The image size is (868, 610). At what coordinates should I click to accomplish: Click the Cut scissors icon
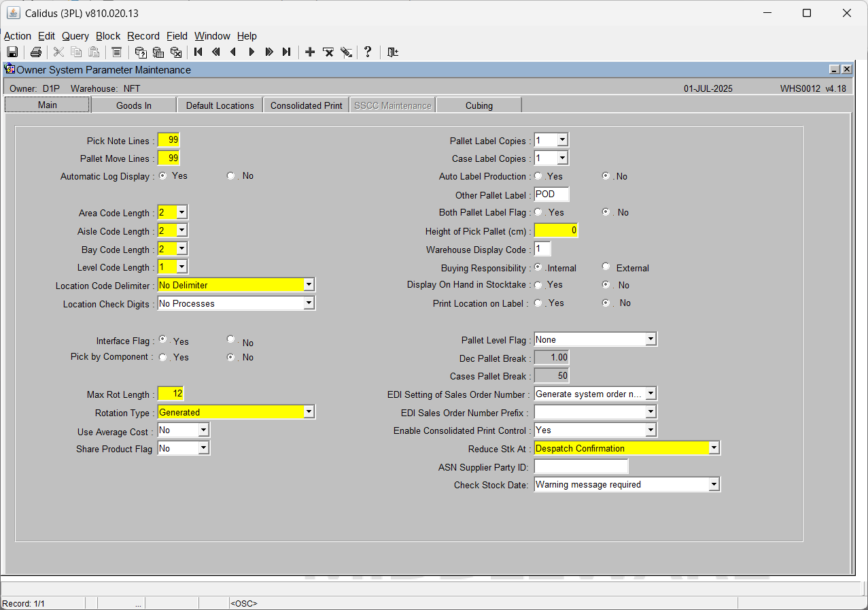coord(59,52)
